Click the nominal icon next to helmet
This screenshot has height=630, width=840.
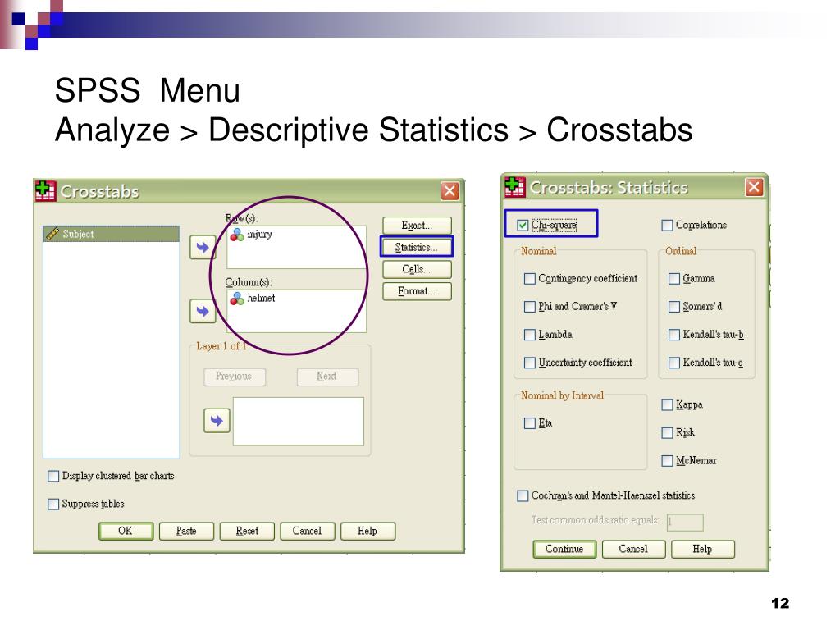point(237,299)
